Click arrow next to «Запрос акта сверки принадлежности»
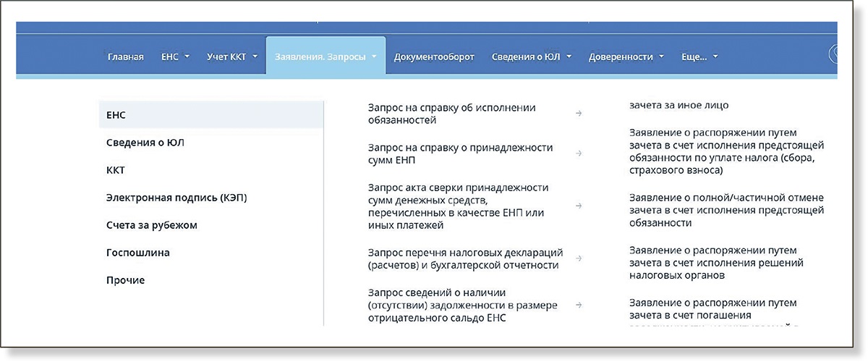 point(579,206)
